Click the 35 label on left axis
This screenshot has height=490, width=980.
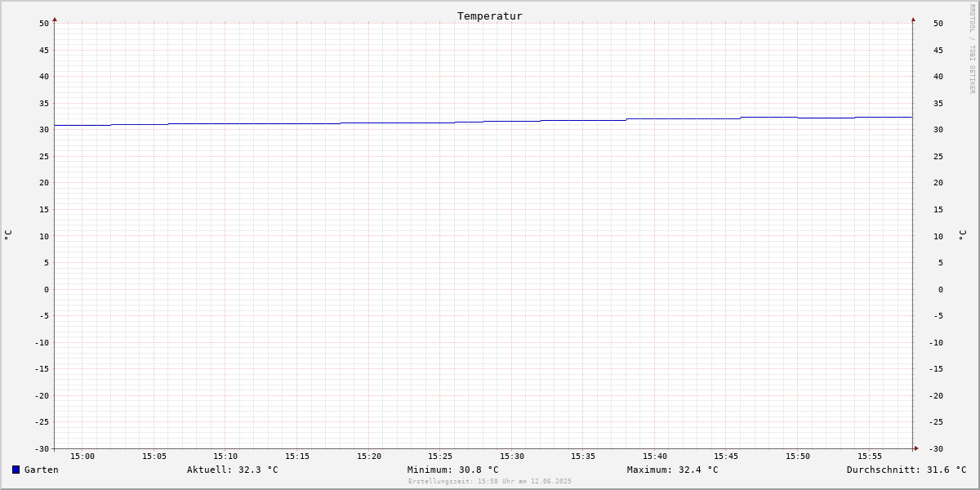[x=44, y=103]
